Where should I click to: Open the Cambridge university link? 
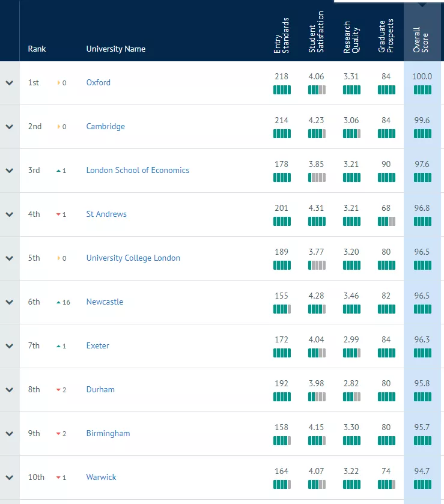point(106,126)
